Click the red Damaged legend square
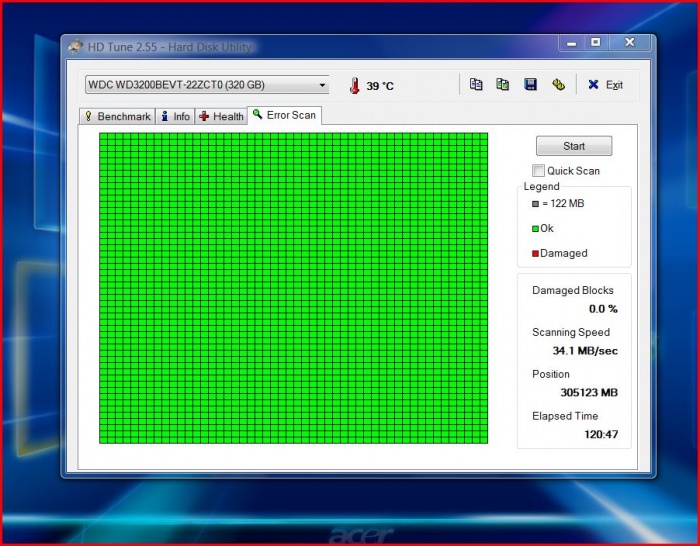Screen dimensions: 700x546 535,254
